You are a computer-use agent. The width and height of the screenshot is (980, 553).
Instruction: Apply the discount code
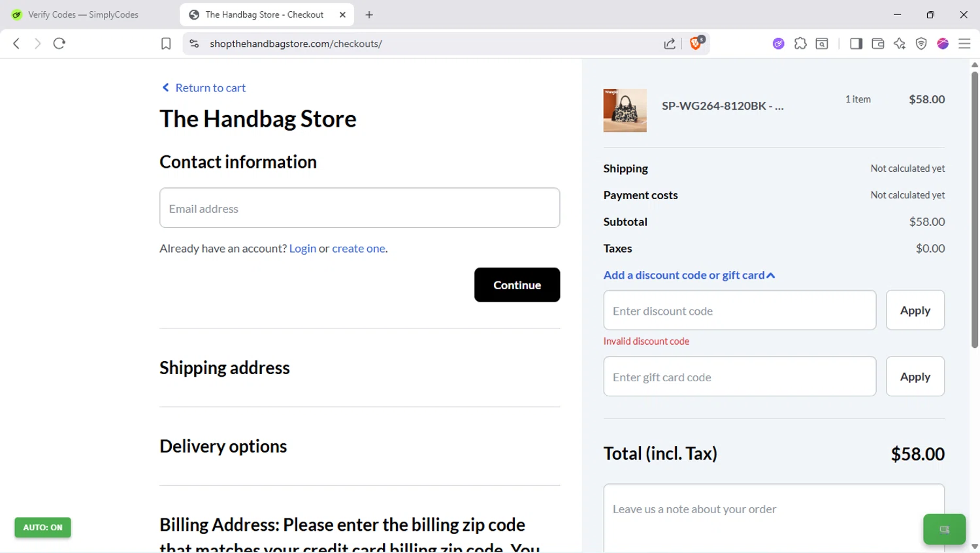coord(915,310)
